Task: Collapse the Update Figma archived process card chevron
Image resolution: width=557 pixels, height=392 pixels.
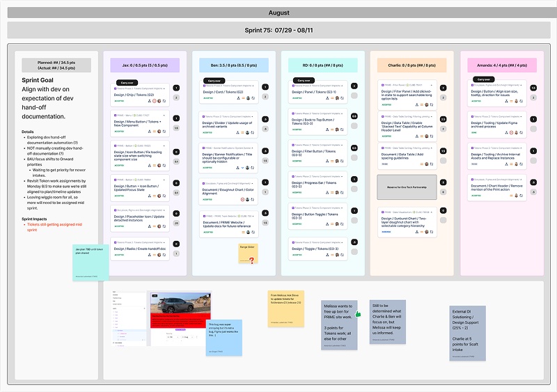Action: click(521, 116)
